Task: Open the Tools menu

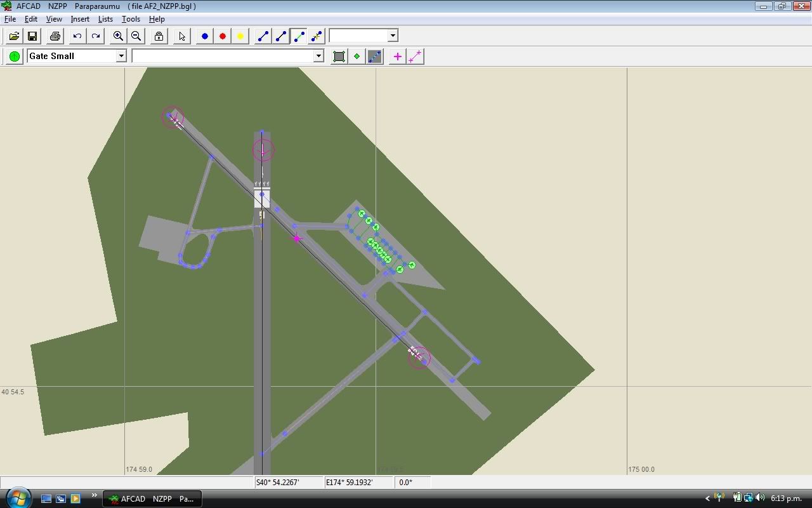Action: coord(131,19)
